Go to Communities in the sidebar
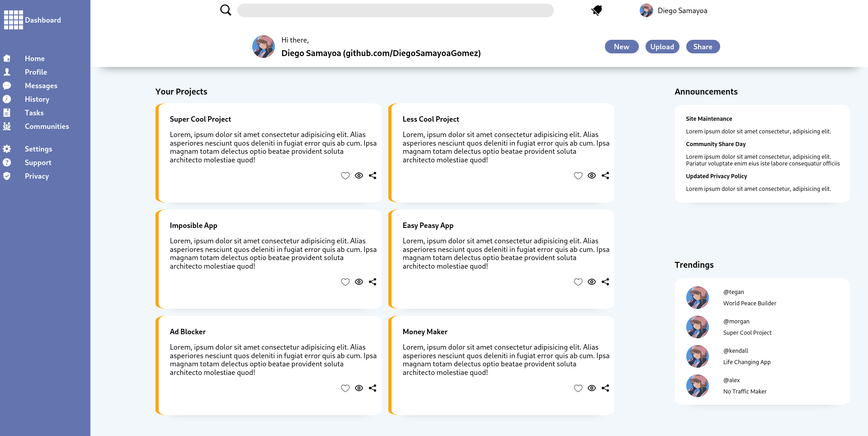Viewport: 868px width, 436px height. click(x=47, y=126)
